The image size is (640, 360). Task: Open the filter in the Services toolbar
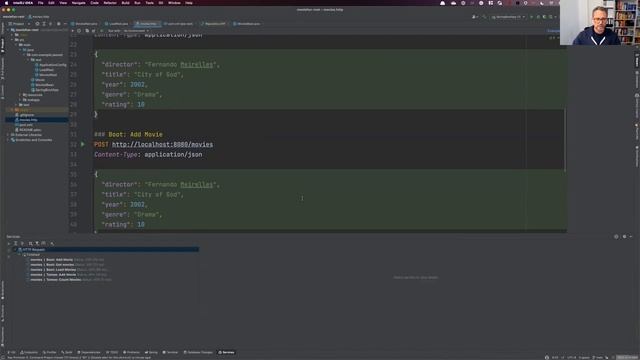(x=37, y=243)
